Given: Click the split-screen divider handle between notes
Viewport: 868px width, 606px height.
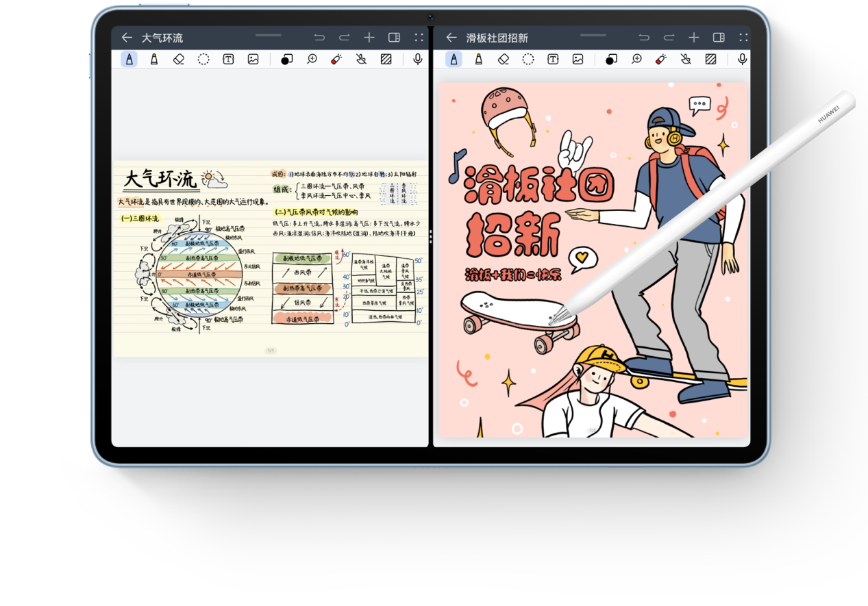Looking at the screenshot, I should 430,237.
